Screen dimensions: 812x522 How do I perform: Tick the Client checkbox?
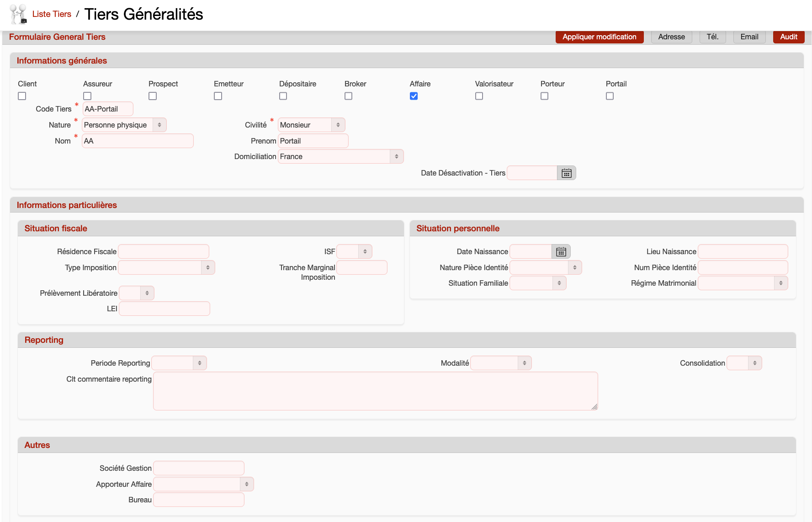tap(22, 96)
